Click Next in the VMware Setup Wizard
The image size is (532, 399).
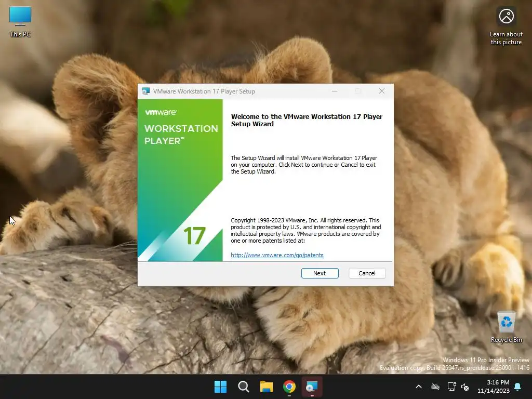coord(320,273)
